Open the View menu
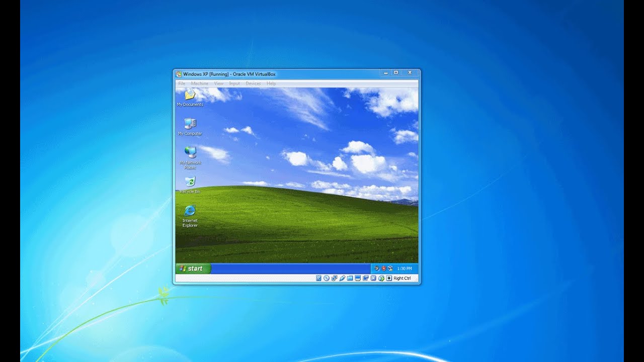 (x=218, y=83)
